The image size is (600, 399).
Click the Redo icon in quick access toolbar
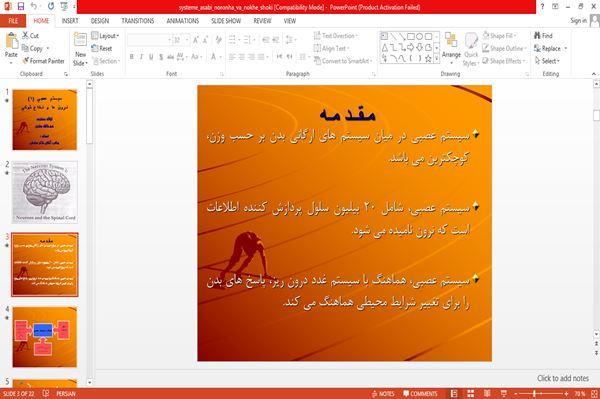tap(51, 7)
